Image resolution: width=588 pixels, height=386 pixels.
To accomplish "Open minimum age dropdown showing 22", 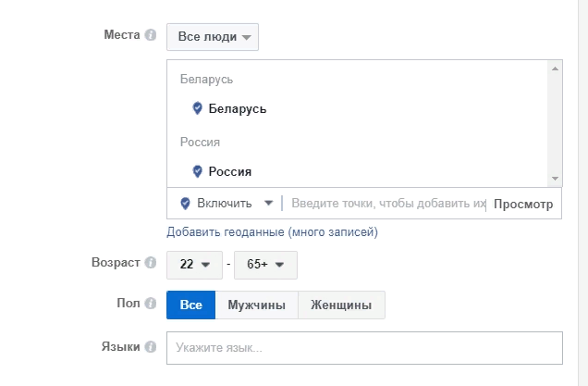I will [x=194, y=265].
